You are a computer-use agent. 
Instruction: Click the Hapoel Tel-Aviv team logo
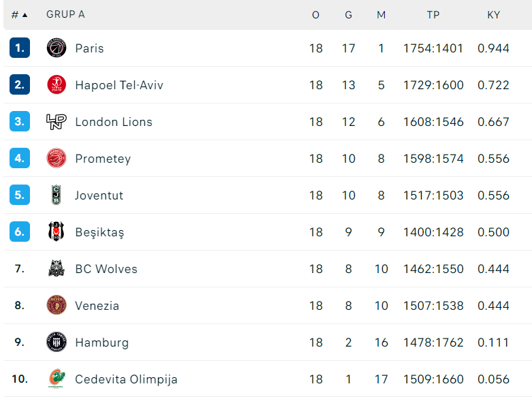[57, 85]
